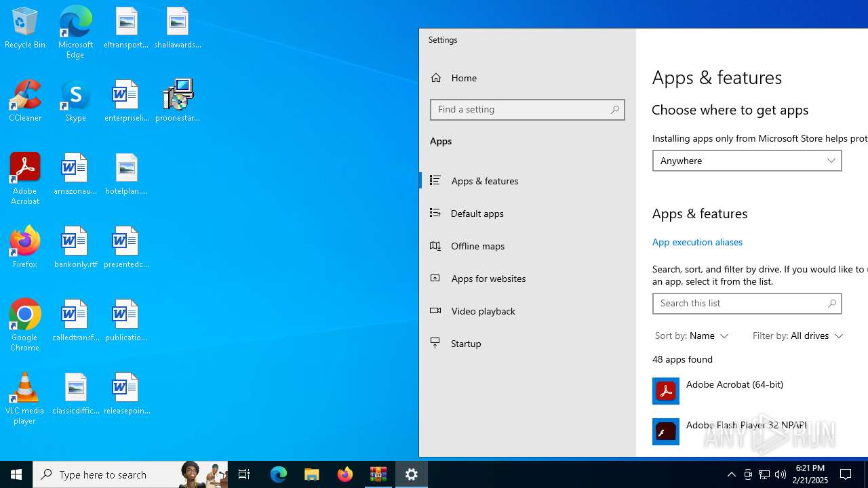Open Firefox from the taskbar
Screen dimensions: 868x488
click(x=345, y=474)
